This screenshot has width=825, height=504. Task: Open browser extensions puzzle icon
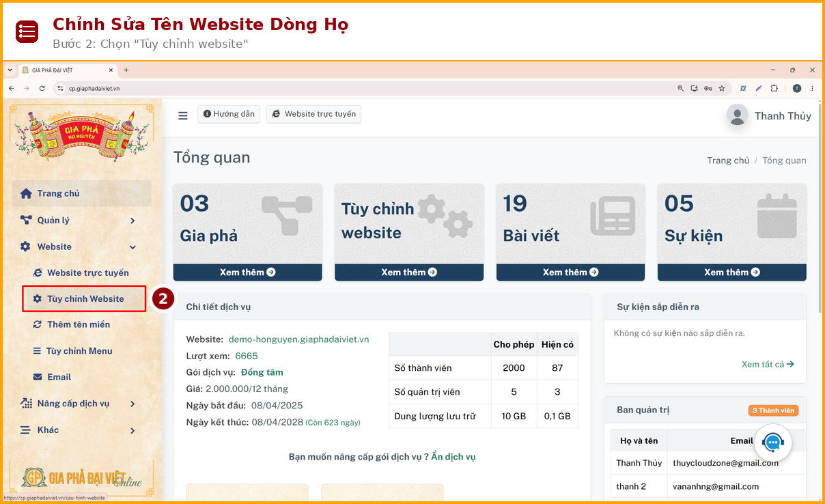[774, 88]
